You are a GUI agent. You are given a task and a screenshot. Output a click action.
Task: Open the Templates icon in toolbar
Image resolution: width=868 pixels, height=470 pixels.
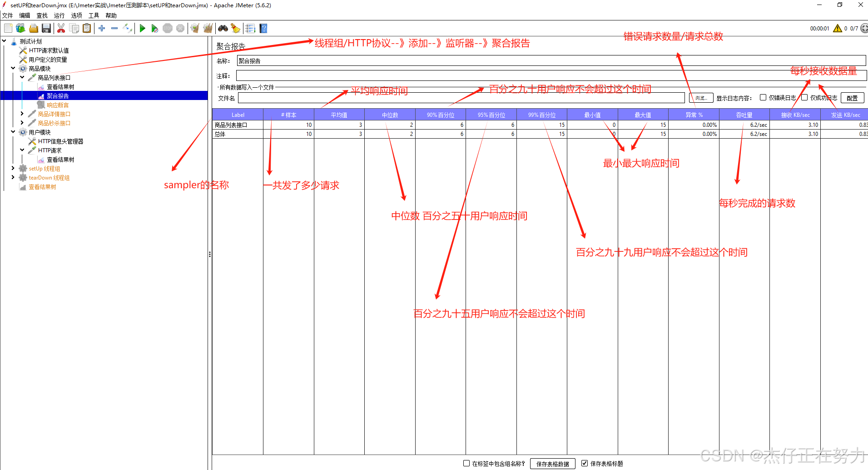(20, 28)
